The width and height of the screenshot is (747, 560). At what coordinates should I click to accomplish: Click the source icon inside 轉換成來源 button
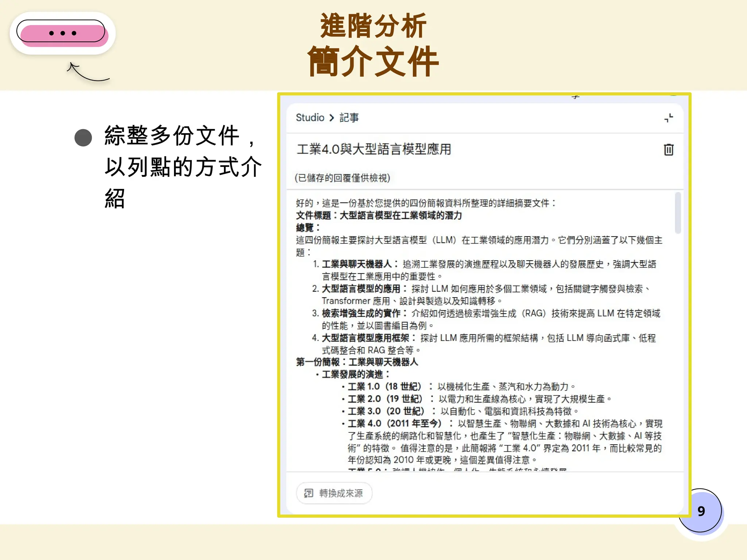point(309,493)
